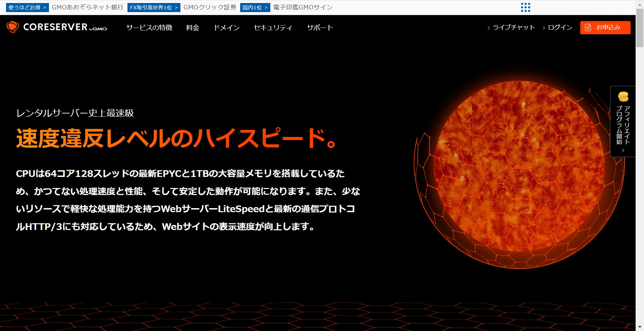
Task: Click the orange お申込み button
Action: pos(605,28)
